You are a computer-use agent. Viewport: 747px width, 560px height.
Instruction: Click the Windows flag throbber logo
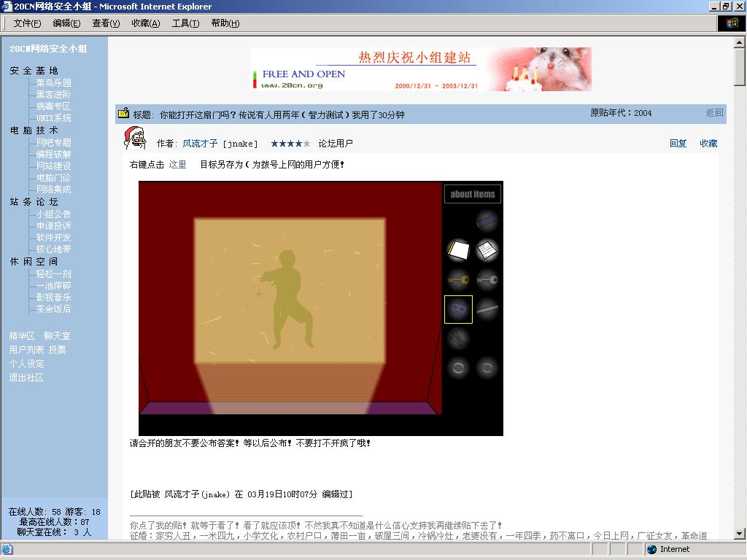tap(731, 23)
